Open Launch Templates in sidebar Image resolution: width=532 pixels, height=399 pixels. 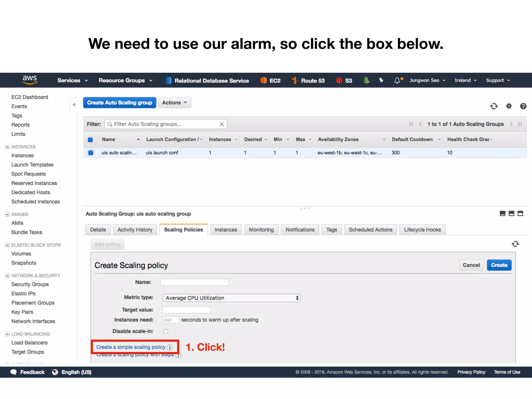coord(32,165)
